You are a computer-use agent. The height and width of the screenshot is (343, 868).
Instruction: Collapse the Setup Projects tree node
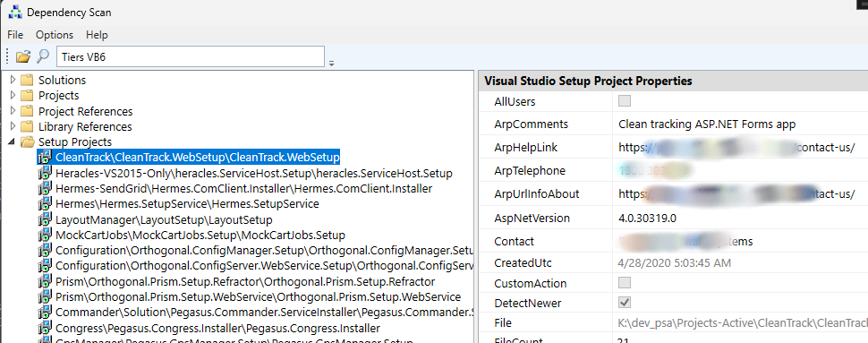pyautogui.click(x=13, y=142)
